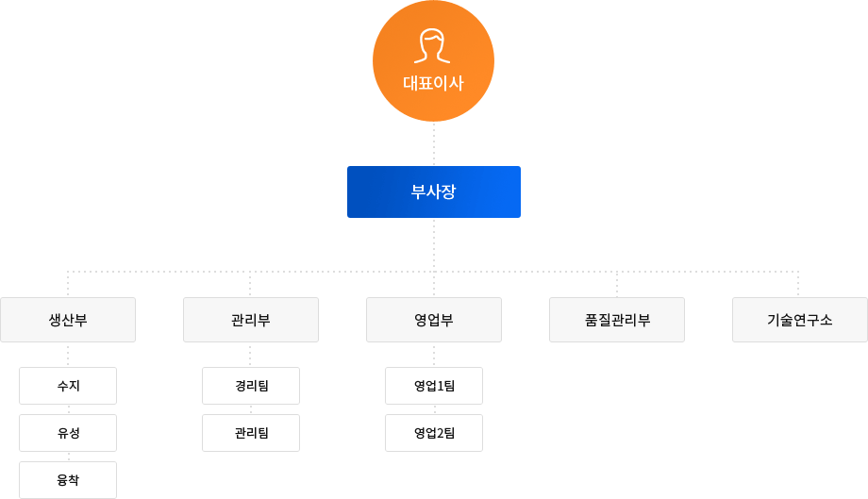Screen dimensions: 868x499
Task: Select the 유성 team box
Action: point(68,433)
